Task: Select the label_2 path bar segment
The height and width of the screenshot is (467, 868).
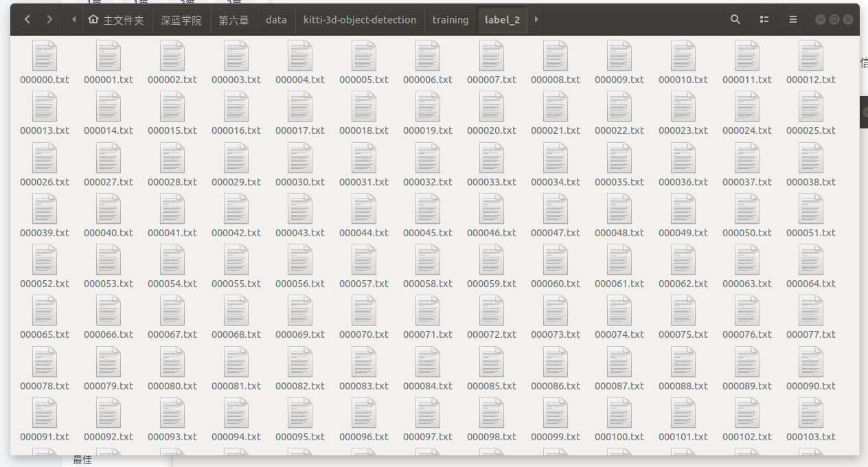Action: pos(502,20)
